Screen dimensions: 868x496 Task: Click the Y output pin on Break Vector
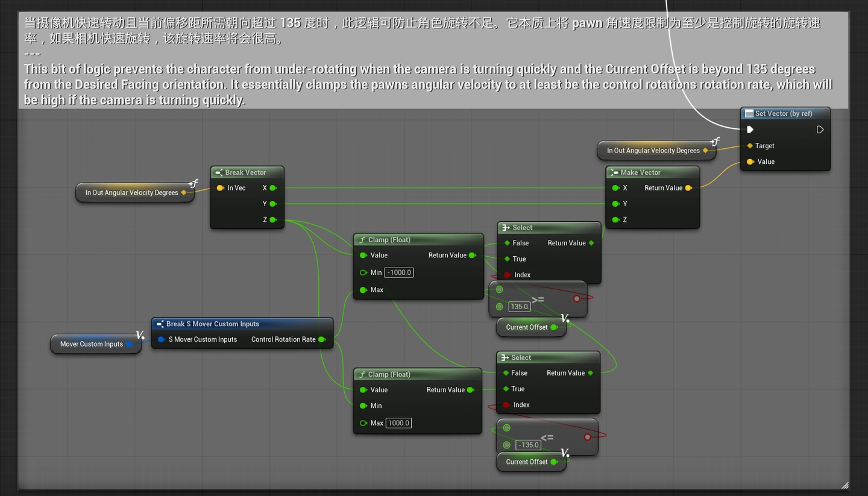273,204
